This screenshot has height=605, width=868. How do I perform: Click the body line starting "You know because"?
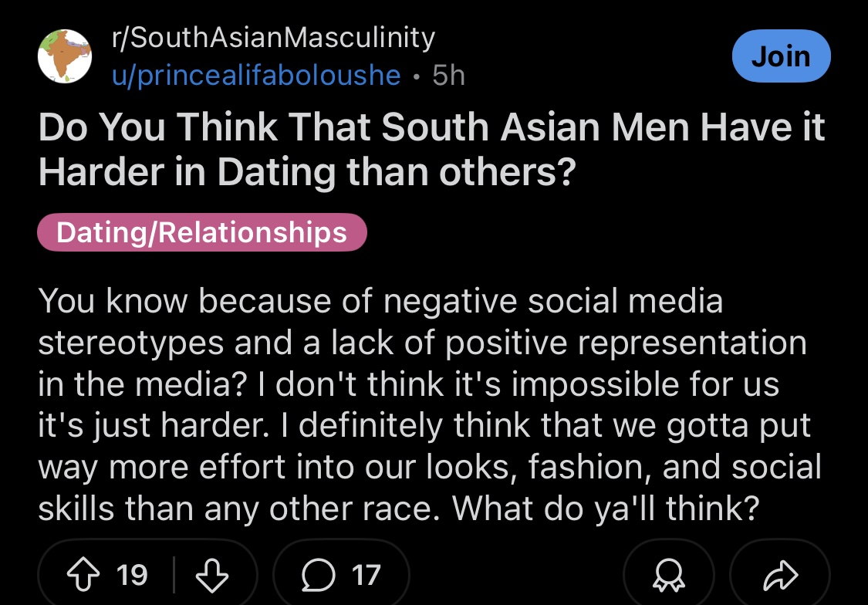pyautogui.click(x=380, y=301)
